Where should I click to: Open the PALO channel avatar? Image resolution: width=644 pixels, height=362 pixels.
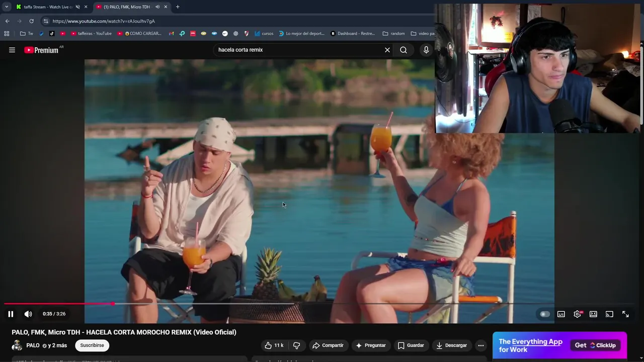(x=17, y=345)
